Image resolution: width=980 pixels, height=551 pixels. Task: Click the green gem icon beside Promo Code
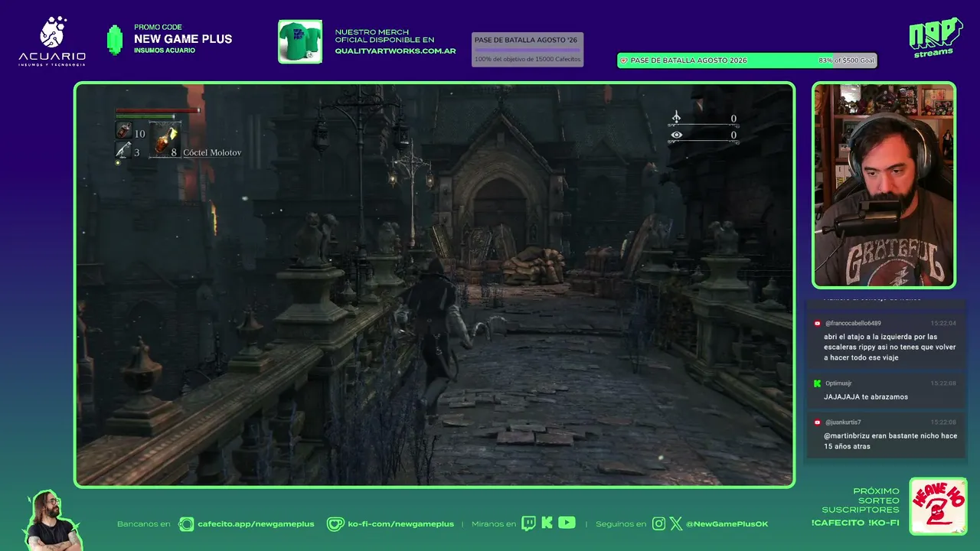click(x=115, y=40)
